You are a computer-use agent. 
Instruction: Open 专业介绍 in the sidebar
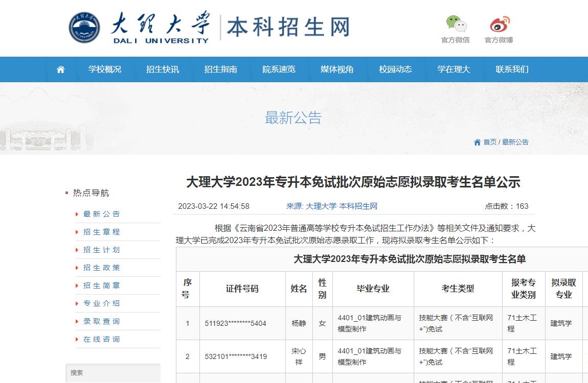102,303
